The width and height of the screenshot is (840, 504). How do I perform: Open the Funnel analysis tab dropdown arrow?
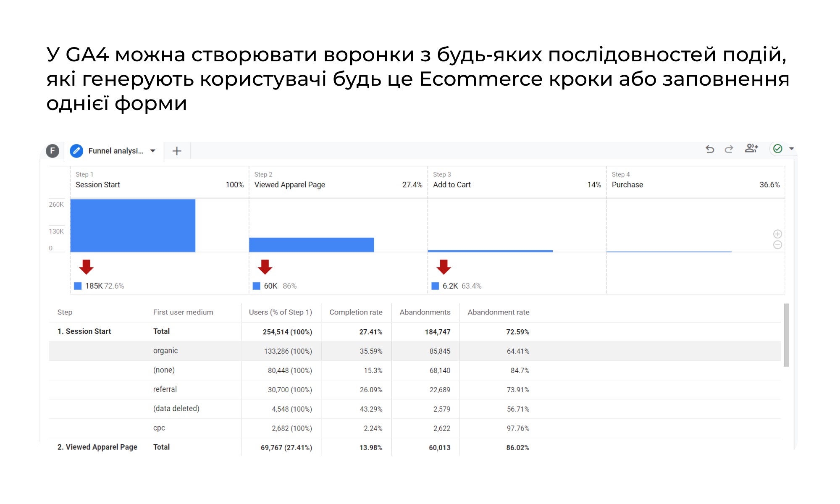coord(153,151)
